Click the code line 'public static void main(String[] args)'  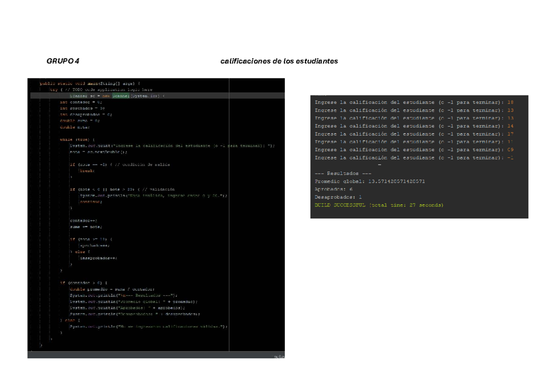(89, 84)
